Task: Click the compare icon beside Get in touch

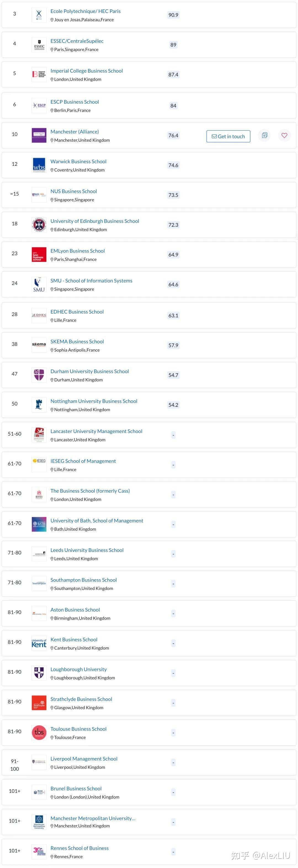Action: (265, 135)
